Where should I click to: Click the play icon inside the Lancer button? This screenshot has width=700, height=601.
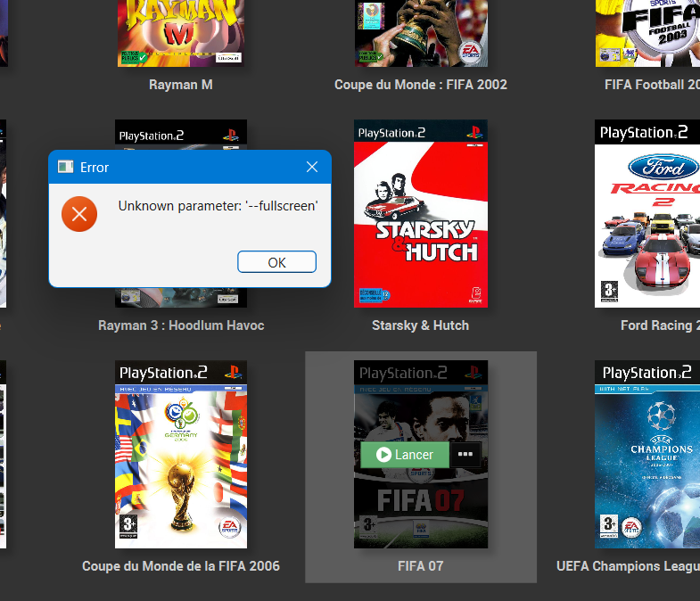coord(383,455)
